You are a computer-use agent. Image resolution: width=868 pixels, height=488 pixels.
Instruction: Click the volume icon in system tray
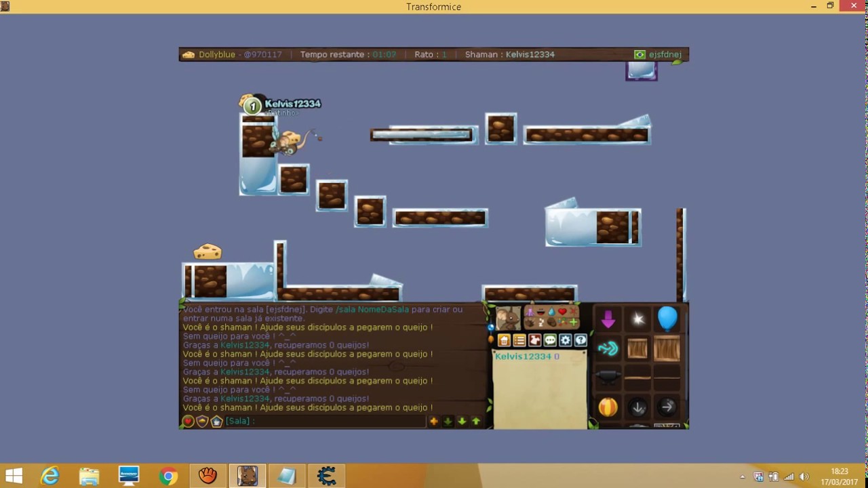point(804,476)
